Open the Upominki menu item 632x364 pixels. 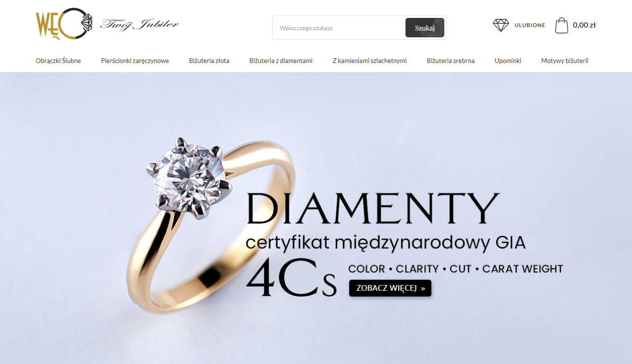coord(508,61)
